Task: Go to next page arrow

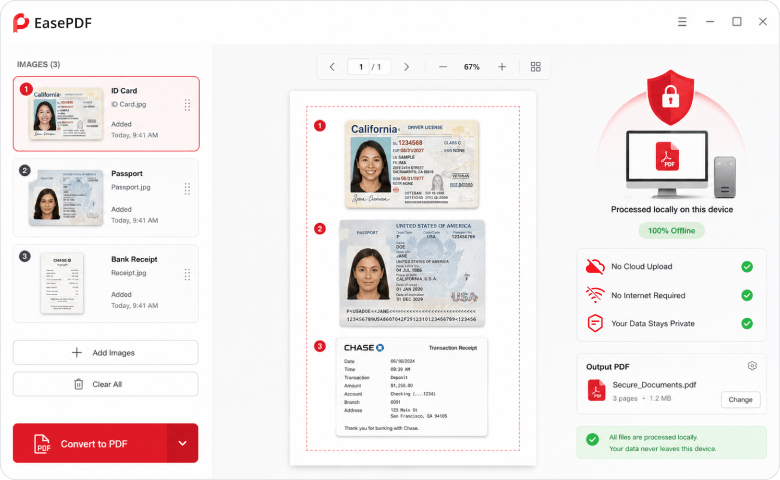Action: pyautogui.click(x=406, y=67)
